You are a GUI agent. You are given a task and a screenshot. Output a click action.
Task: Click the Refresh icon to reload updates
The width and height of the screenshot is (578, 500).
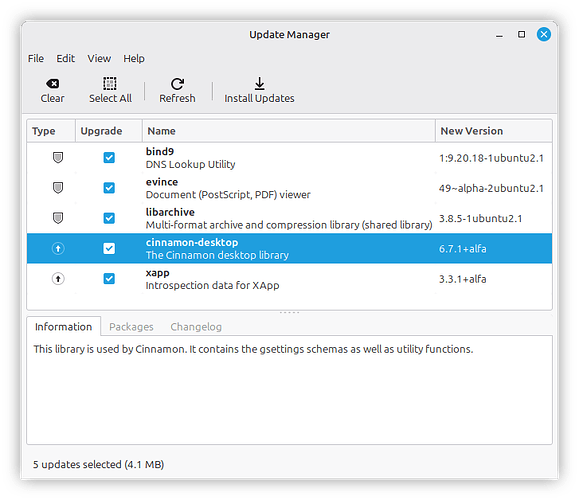[177, 84]
